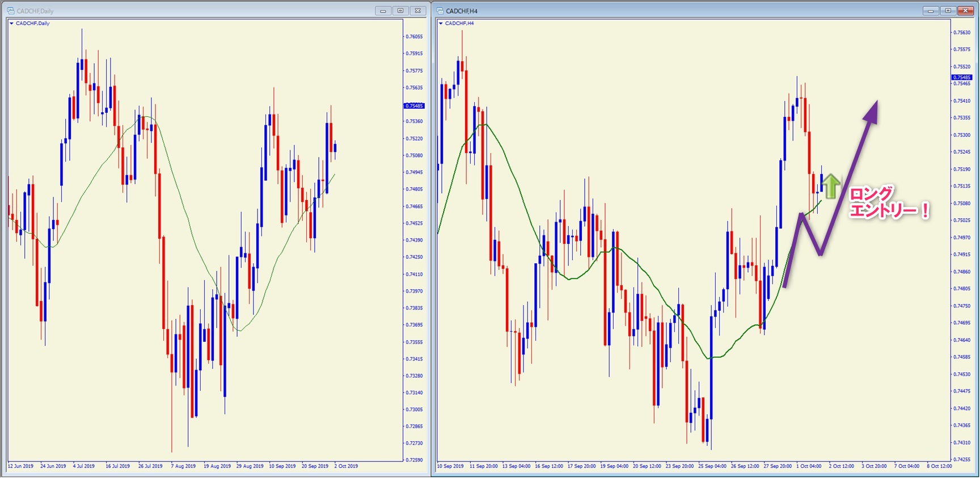This screenshot has height=478, width=980.
Task: Click the 7 Aug 2019 date on the Daily axis
Action: pyautogui.click(x=183, y=466)
